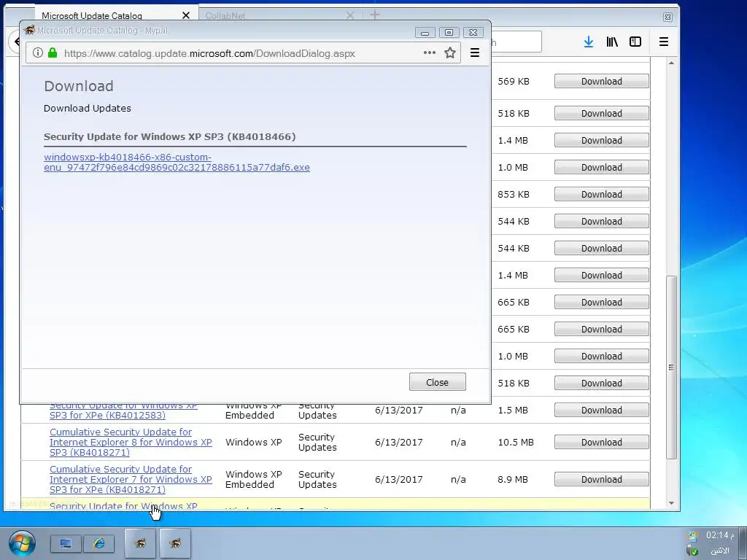Click the green padlock security icon
This screenshot has width=747, height=560.
coord(53,52)
